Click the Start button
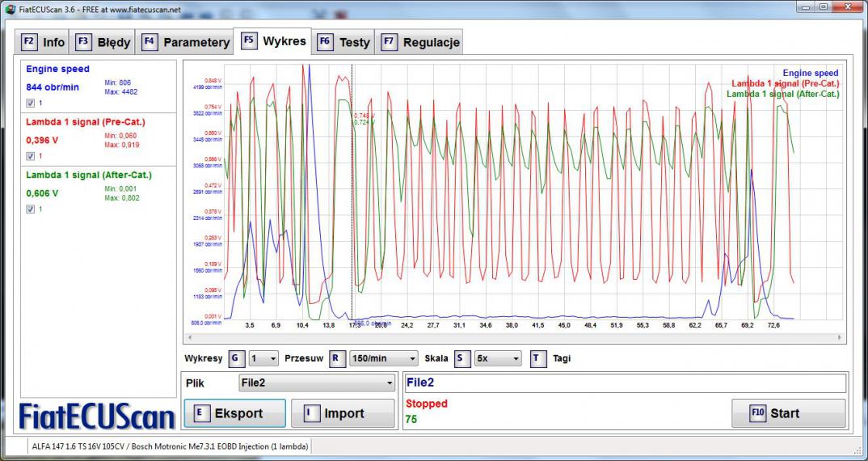The width and height of the screenshot is (868, 461). (x=788, y=413)
